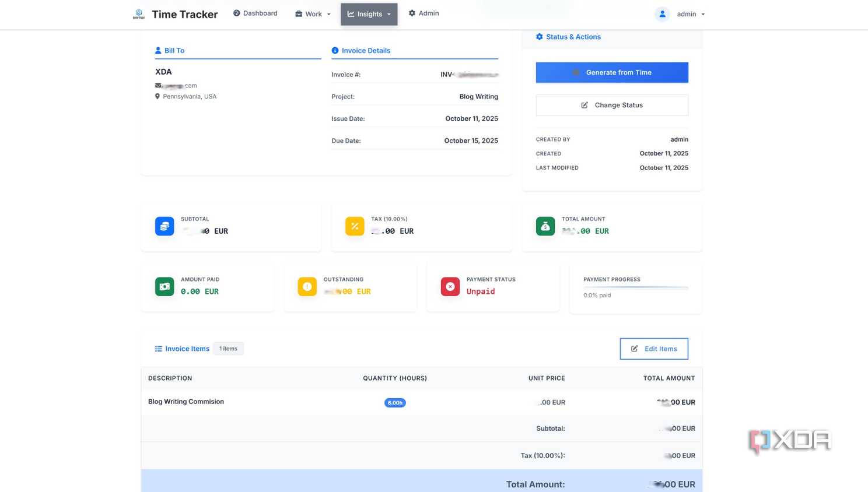Click the 0.00 EUR amount paid value
Screen dimensions: 868x492
coord(199,291)
